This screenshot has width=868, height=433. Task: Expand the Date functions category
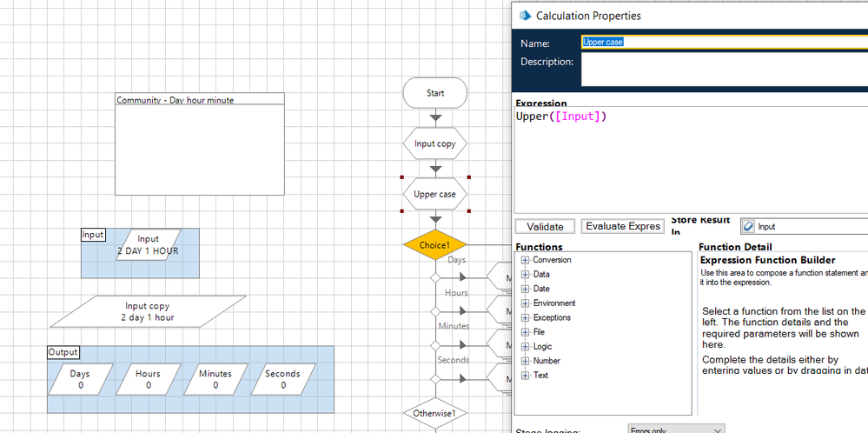click(x=525, y=289)
